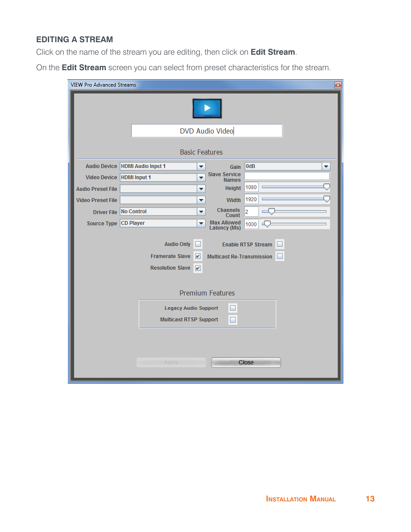Click the Max Allowed Latency slider handle
This screenshot has height=532, width=411.
point(267,224)
